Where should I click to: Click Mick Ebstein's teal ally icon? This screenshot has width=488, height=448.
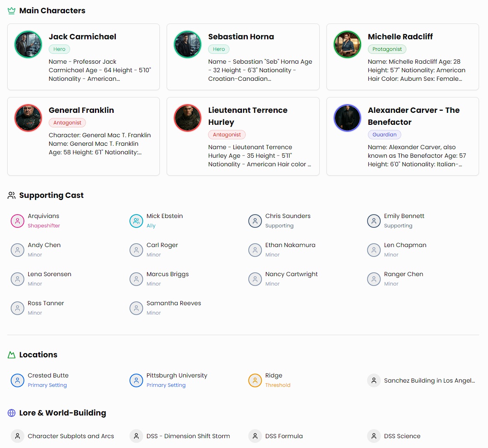coord(136,221)
